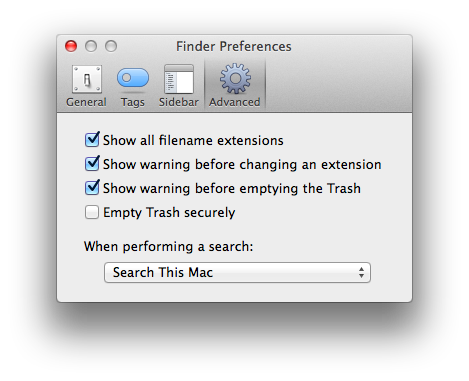469x381 pixels.
Task: Uncheck Show all filename extensions checkbox
Action: coord(92,140)
